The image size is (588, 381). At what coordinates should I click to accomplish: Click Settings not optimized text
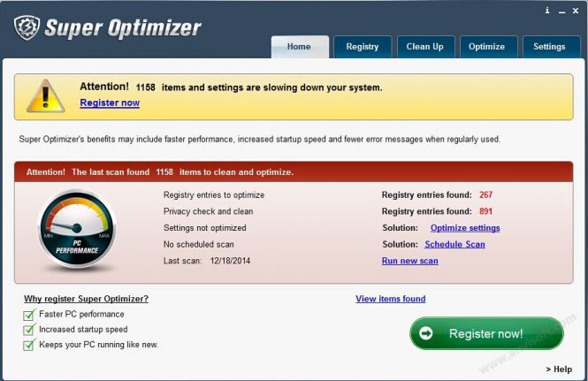(x=205, y=228)
